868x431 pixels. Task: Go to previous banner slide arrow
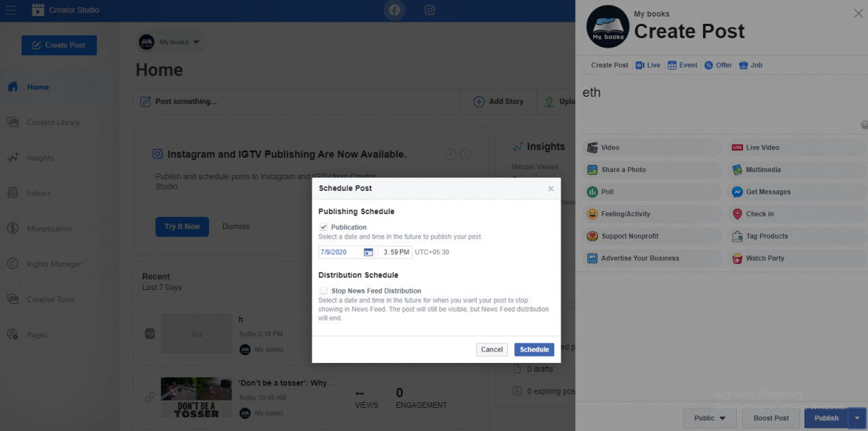point(451,154)
